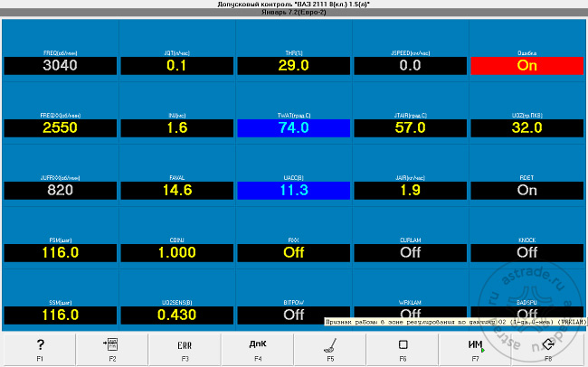The height and width of the screenshot is (367, 588).
Task: Select the ДпК F4 button
Action: click(257, 350)
